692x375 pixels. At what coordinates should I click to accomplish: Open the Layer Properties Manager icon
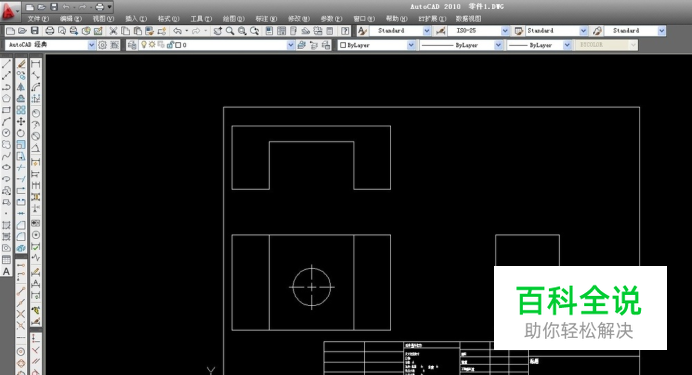[x=132, y=45]
